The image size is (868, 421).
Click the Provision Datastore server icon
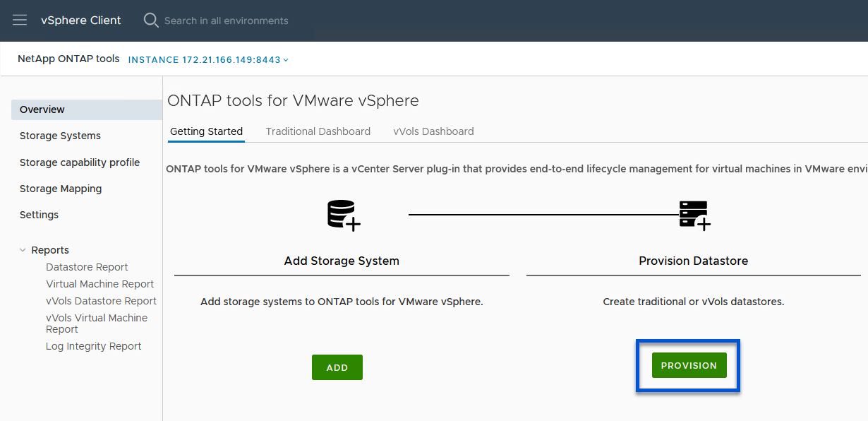click(x=694, y=215)
